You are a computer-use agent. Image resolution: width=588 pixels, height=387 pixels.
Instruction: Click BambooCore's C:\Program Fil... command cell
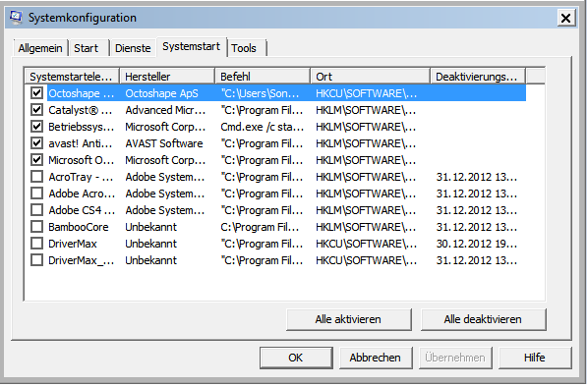pyautogui.click(x=260, y=227)
